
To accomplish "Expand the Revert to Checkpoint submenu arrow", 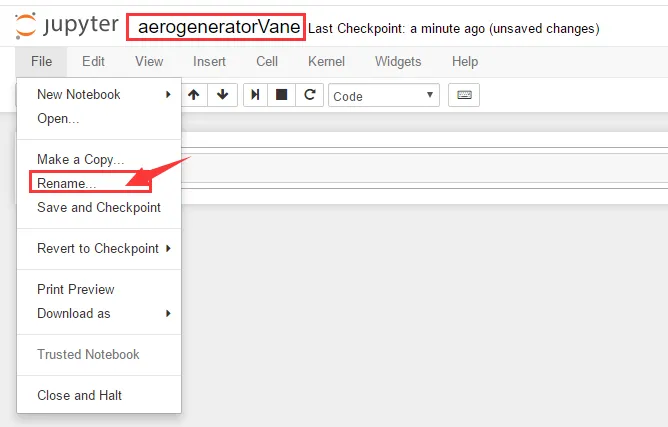I will pos(168,248).
